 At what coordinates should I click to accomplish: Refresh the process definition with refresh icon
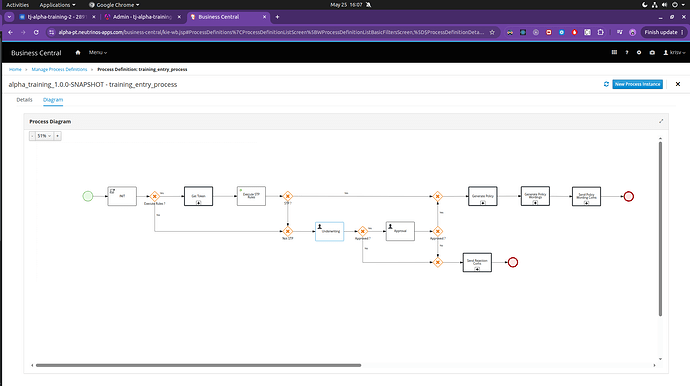coord(606,84)
